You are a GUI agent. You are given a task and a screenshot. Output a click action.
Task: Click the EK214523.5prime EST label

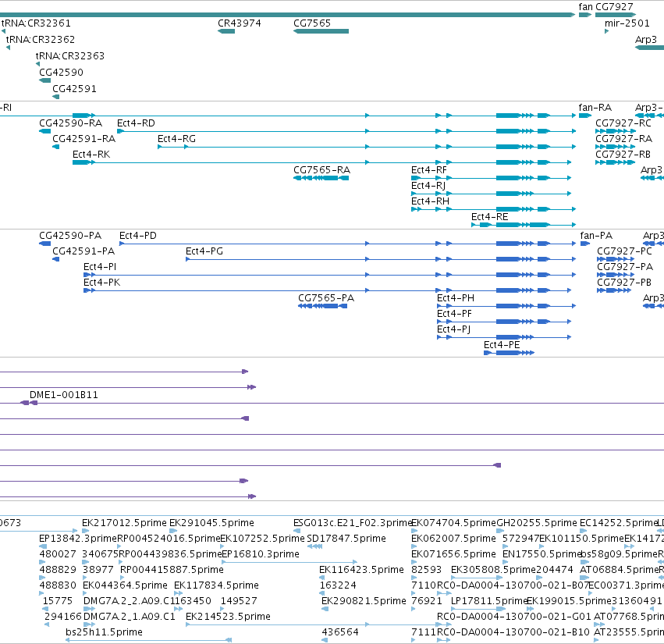click(x=229, y=617)
